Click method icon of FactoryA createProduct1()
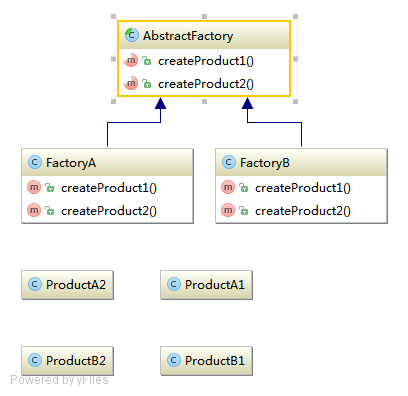 click(34, 187)
